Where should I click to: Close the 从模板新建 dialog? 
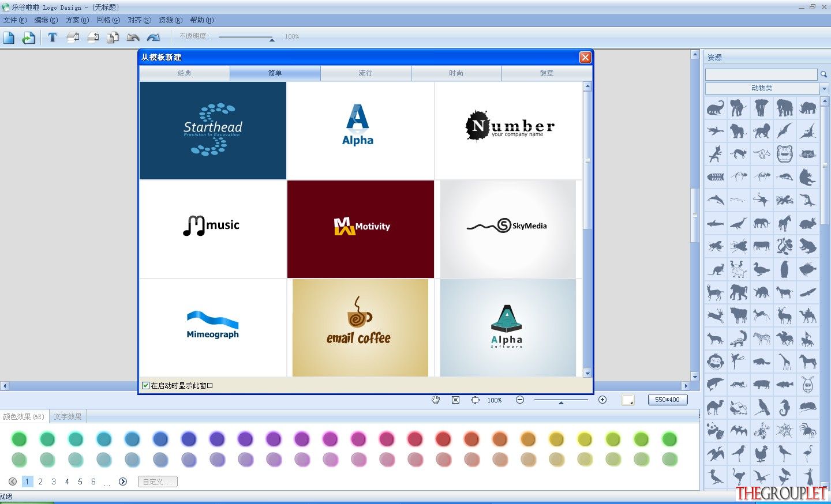point(585,57)
